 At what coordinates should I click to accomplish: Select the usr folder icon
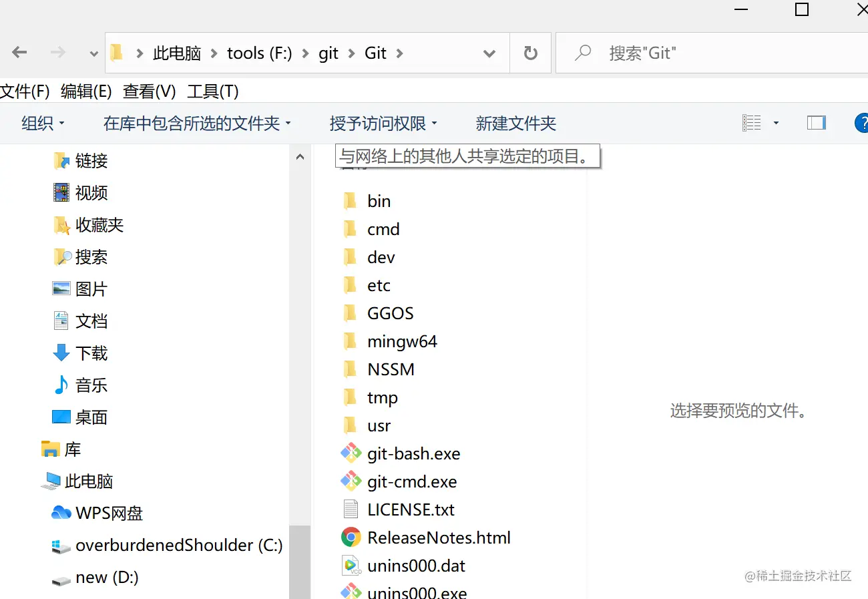pyautogui.click(x=350, y=425)
